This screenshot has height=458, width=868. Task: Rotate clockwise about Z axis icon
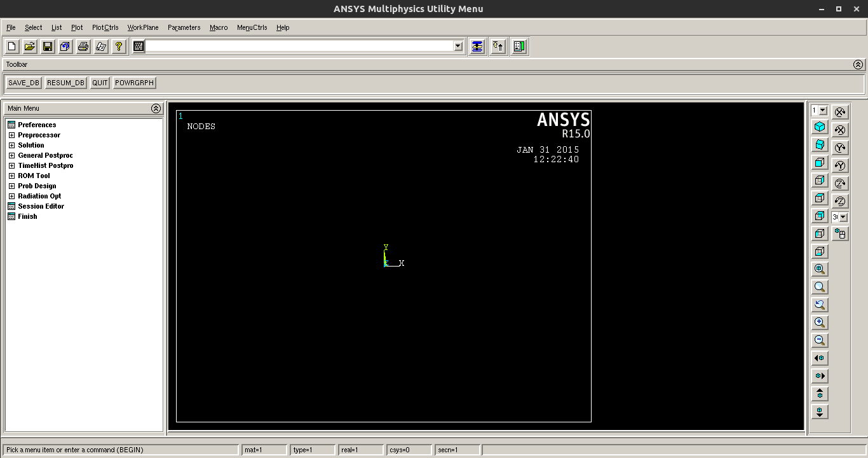pos(840,183)
